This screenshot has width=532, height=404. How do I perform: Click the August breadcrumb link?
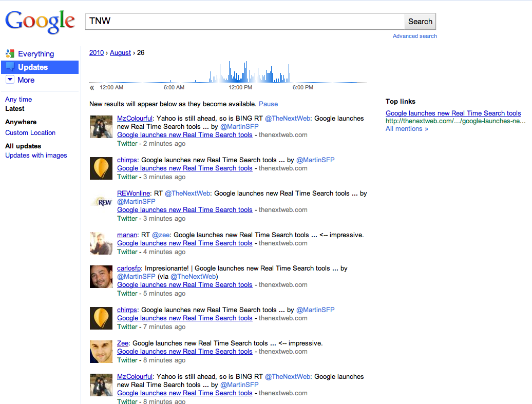pos(120,52)
